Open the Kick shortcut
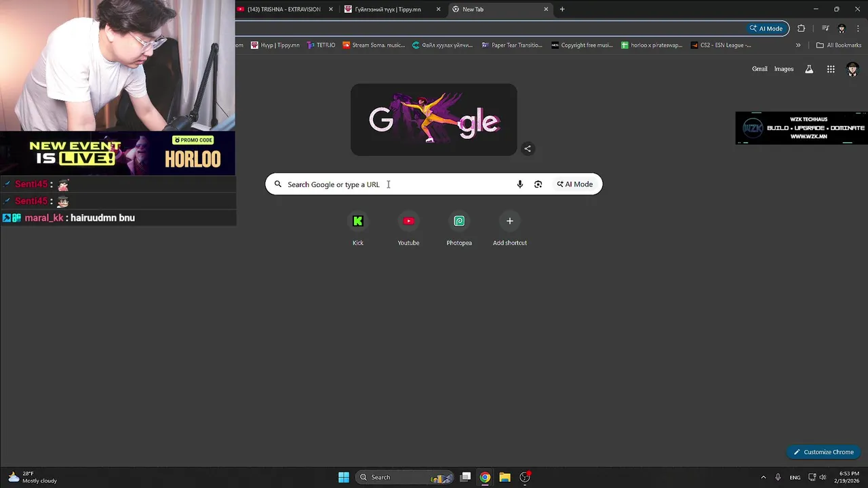 (358, 230)
